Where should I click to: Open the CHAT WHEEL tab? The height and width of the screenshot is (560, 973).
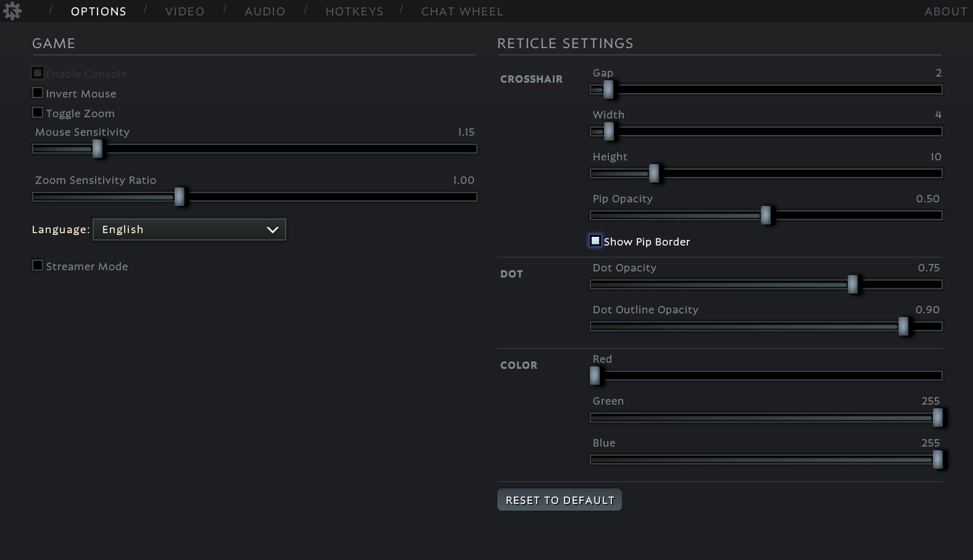coord(462,11)
